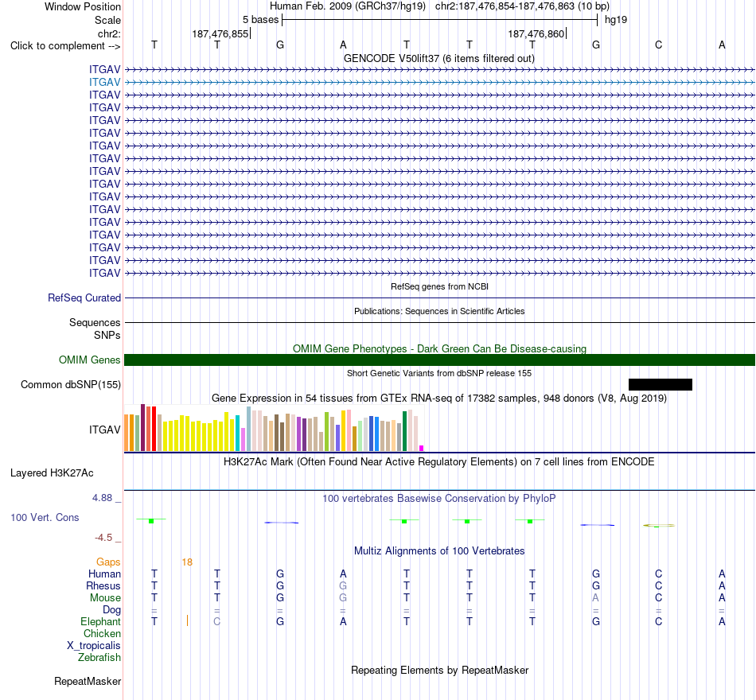The image size is (756, 700).
Task: Open the RepeatMasker track label
Action: [x=88, y=681]
